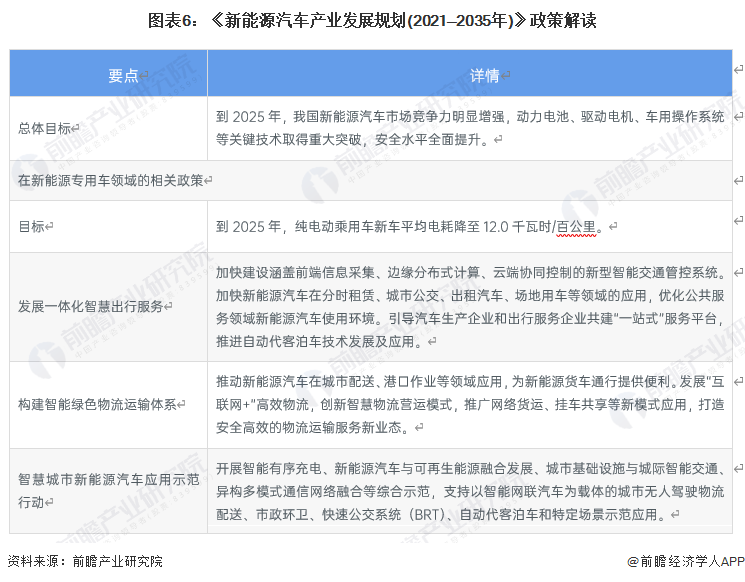The image size is (745, 582).
Task: Select the 在新能源专用车领域的相关政策 section row
Action: click(115, 180)
